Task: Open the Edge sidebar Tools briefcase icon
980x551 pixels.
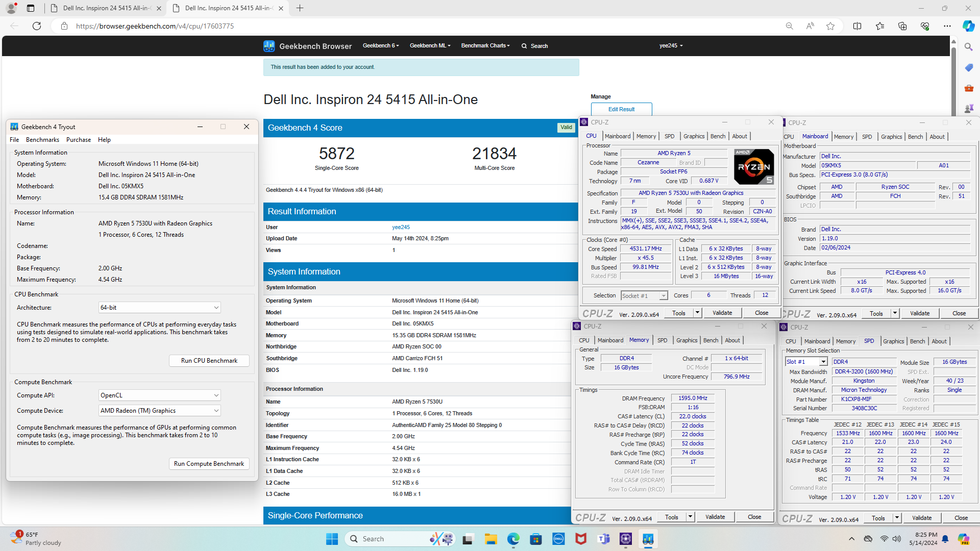Action: [969, 88]
